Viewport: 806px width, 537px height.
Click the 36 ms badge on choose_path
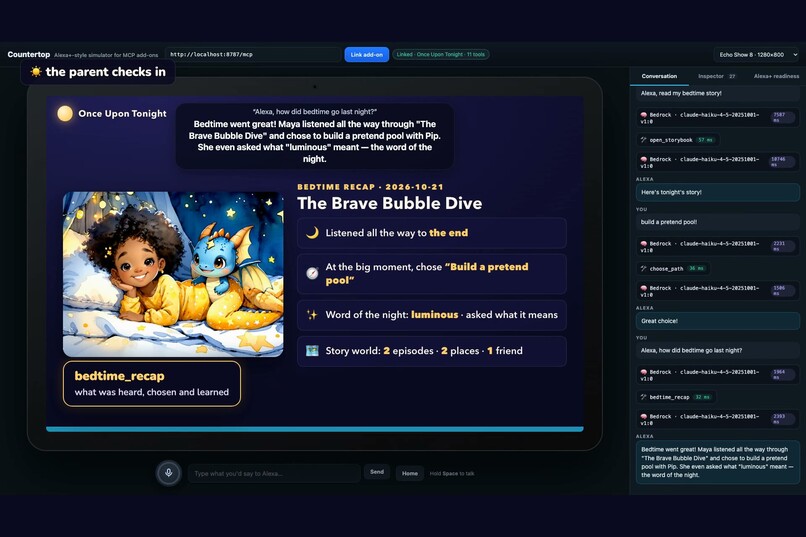(697, 268)
